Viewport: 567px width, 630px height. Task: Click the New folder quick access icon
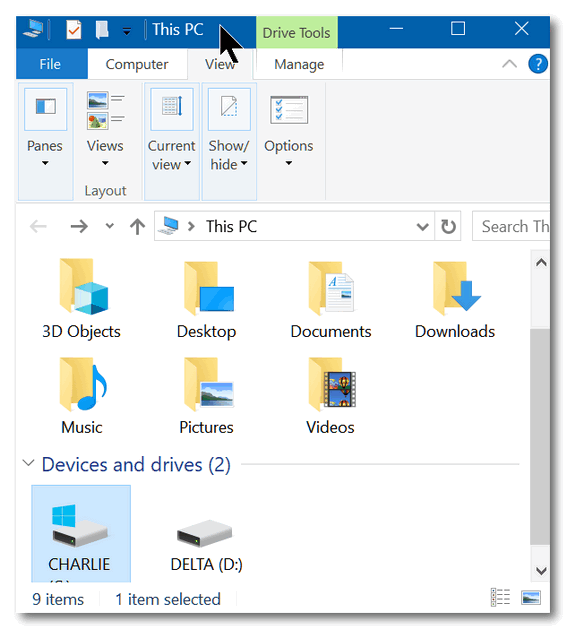102,30
